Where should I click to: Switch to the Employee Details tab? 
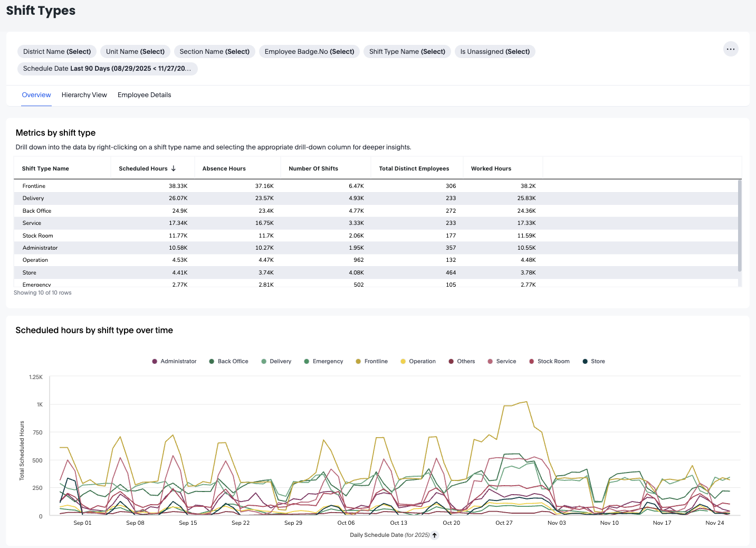click(144, 95)
